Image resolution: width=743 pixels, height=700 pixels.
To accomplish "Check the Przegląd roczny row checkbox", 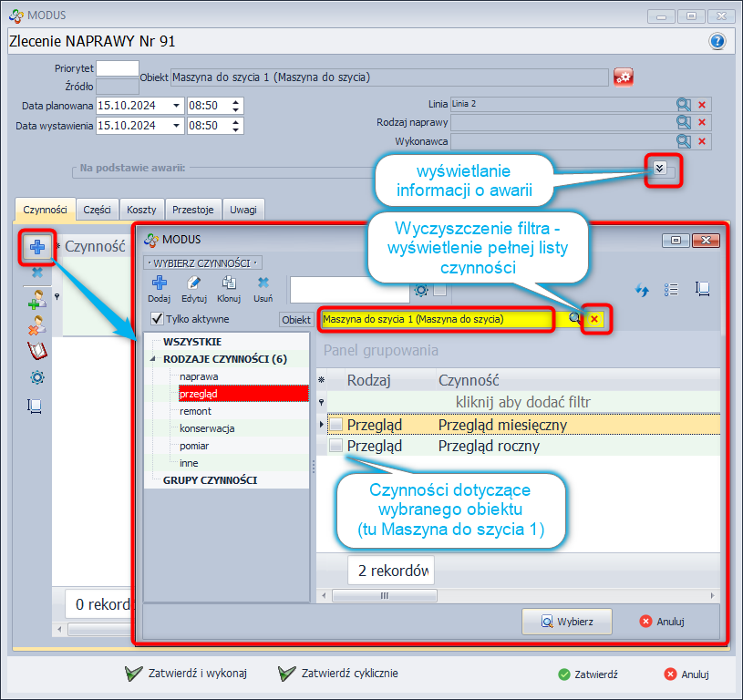I will click(336, 447).
